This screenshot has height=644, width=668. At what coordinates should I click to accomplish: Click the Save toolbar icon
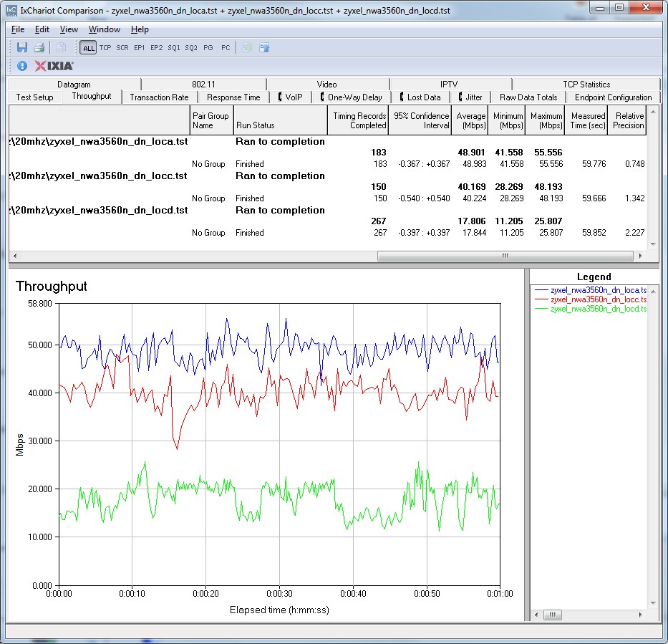(x=22, y=47)
